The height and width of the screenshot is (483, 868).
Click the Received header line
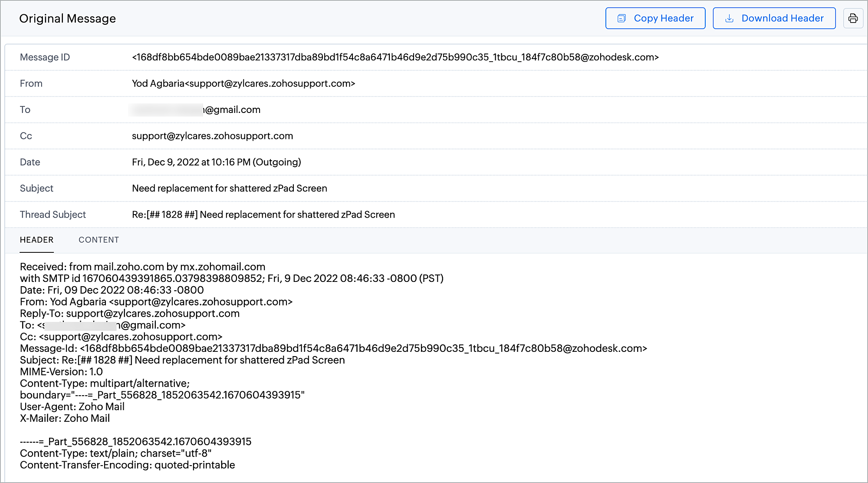(x=142, y=267)
